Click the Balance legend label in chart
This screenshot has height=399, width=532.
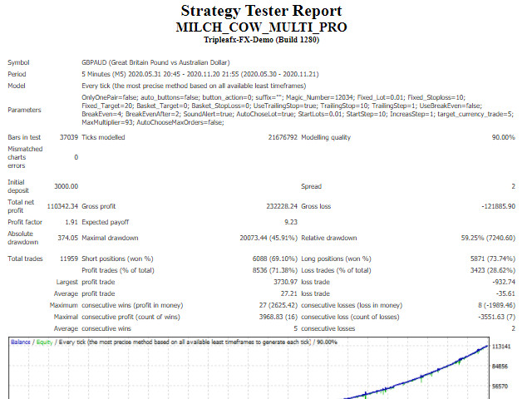point(20,342)
